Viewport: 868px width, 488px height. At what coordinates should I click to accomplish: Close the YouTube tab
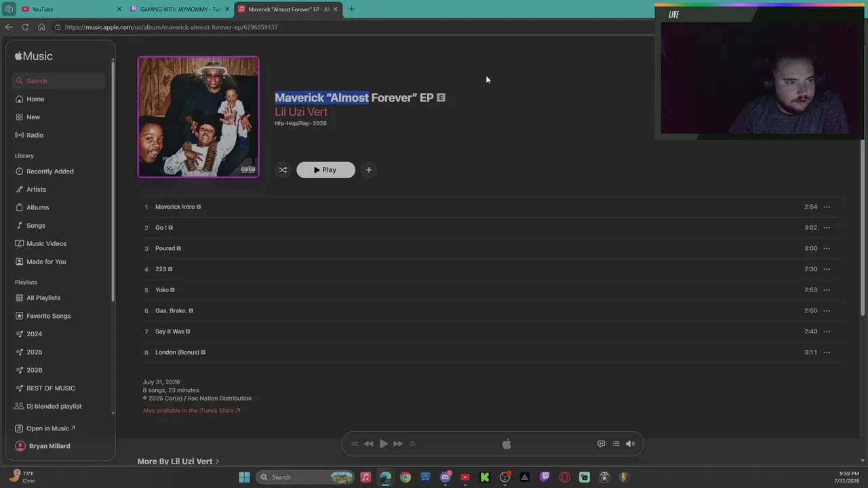click(x=119, y=9)
